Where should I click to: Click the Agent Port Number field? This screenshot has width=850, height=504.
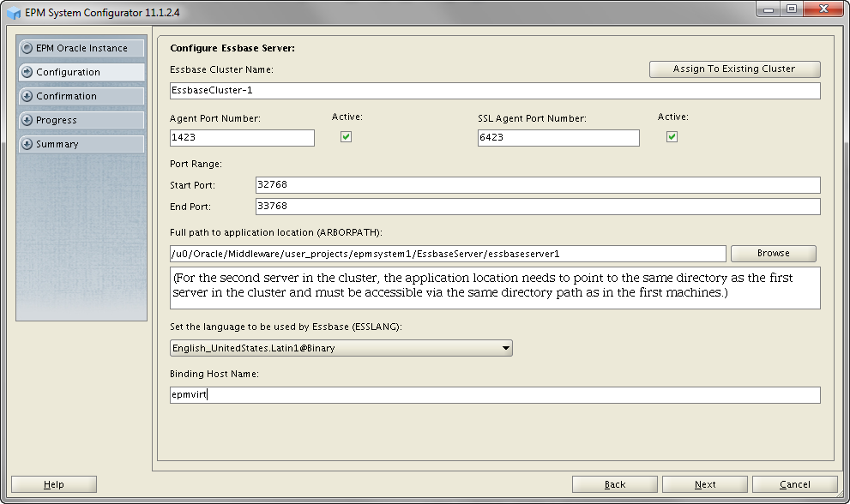click(x=242, y=138)
